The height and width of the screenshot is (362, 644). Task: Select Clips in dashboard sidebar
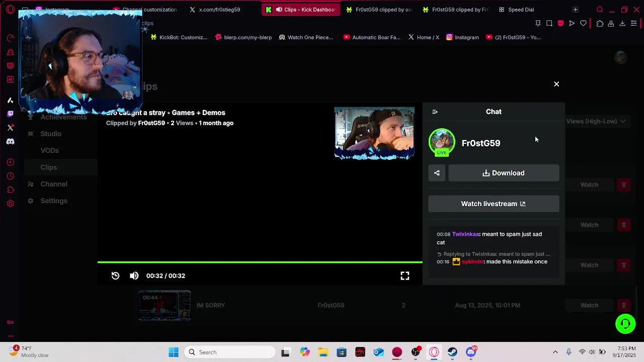click(48, 167)
